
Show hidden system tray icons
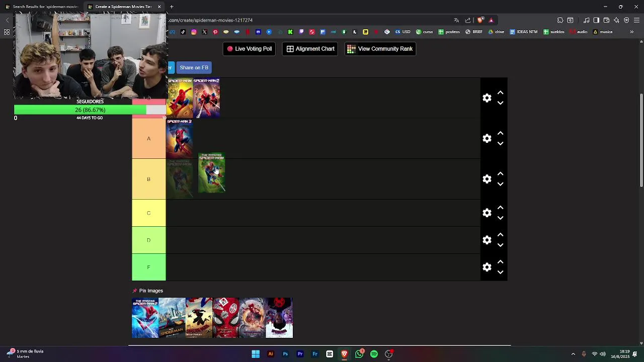[x=573, y=354]
